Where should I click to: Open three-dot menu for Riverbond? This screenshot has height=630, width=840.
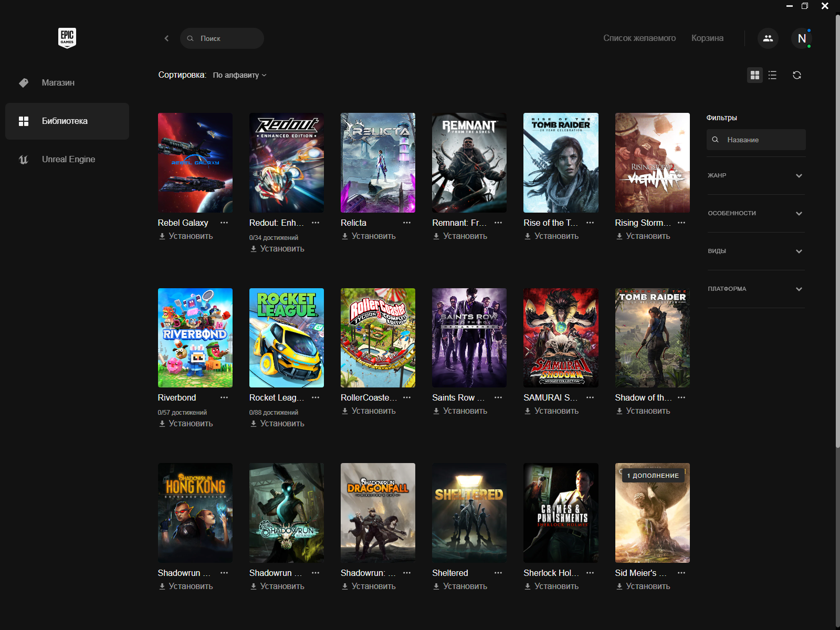[x=224, y=397]
